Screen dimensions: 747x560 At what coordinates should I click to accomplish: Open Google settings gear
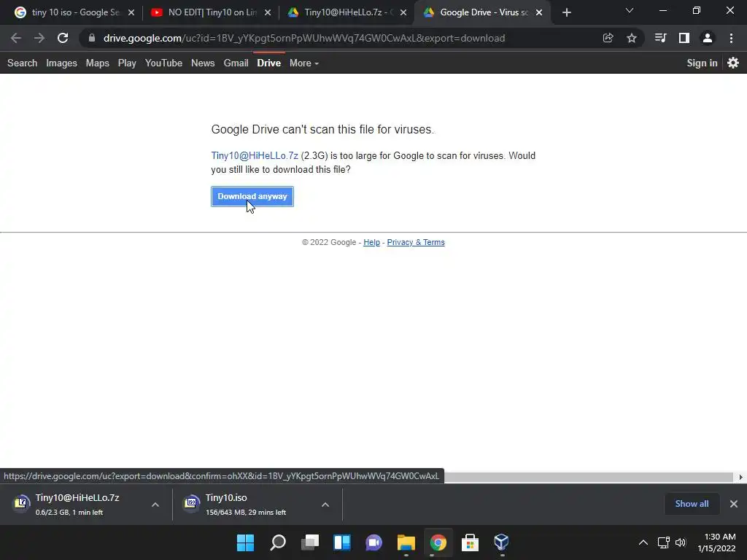[733, 63]
